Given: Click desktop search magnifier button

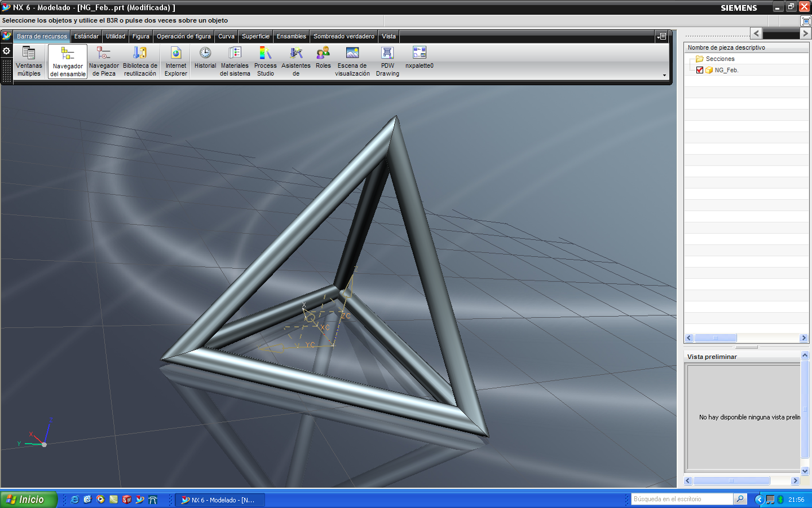Looking at the screenshot, I should [x=740, y=499].
